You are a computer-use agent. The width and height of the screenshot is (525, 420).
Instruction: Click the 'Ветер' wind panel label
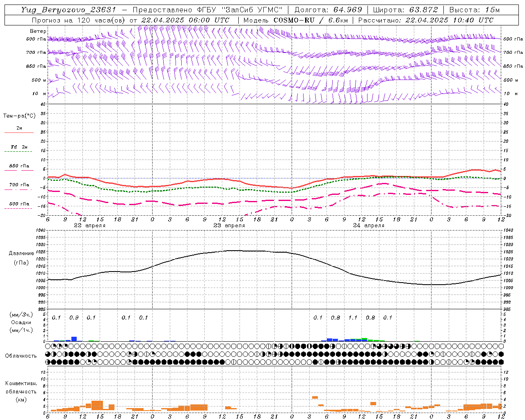click(38, 31)
